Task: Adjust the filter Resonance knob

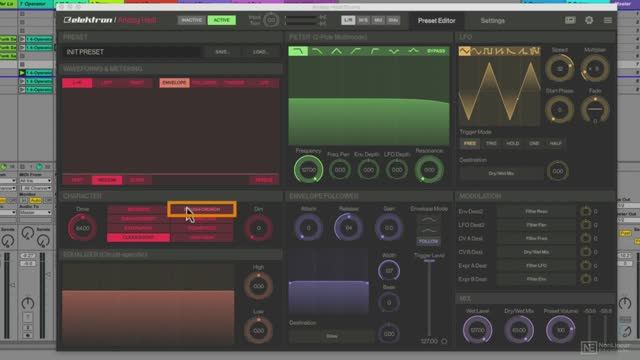Action: tap(429, 169)
